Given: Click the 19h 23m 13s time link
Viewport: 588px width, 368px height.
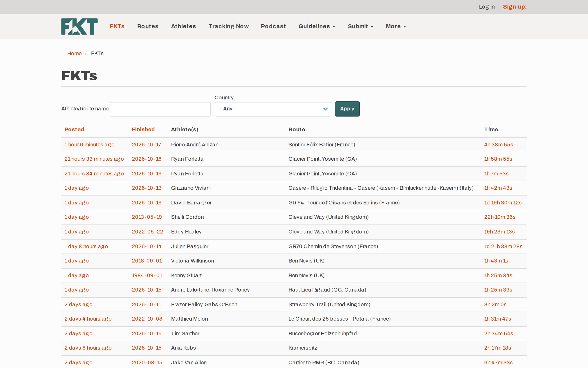Looking at the screenshot, I should tap(499, 232).
